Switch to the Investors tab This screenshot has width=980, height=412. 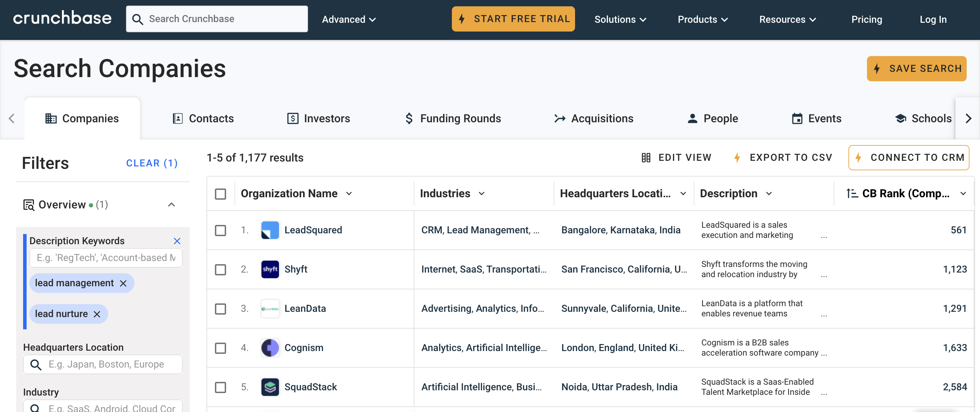pos(318,118)
